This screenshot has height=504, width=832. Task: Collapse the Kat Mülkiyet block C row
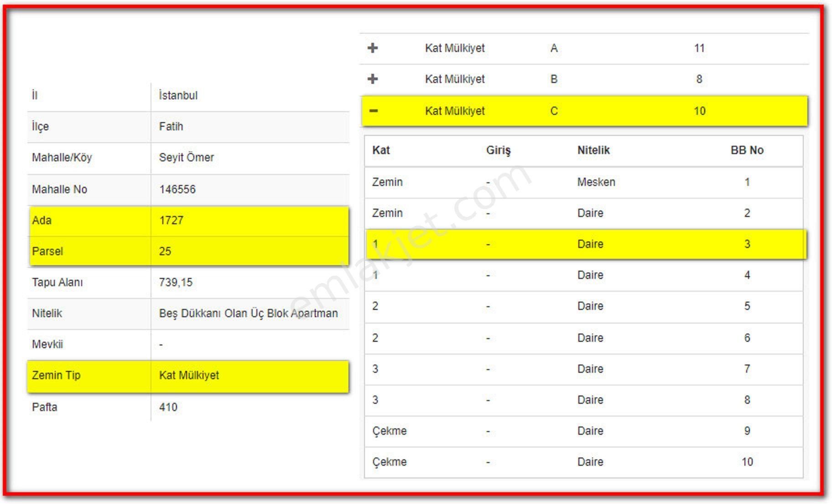(373, 111)
